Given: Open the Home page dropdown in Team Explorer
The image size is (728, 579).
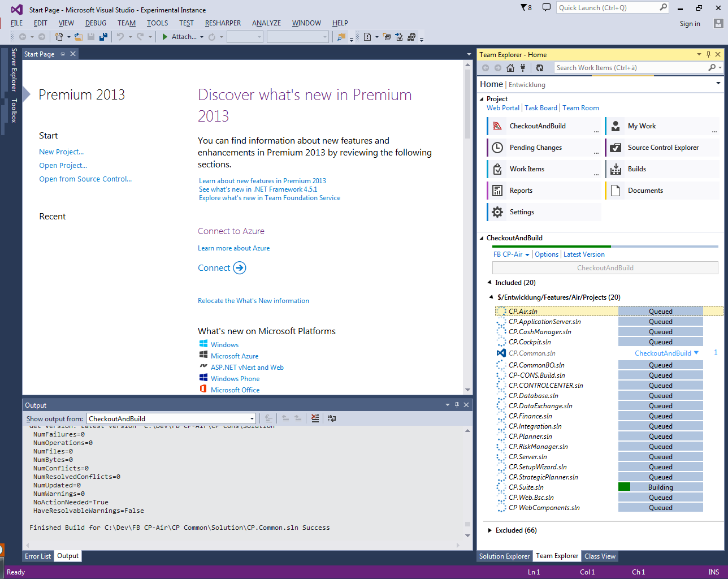Looking at the screenshot, I should point(718,83).
